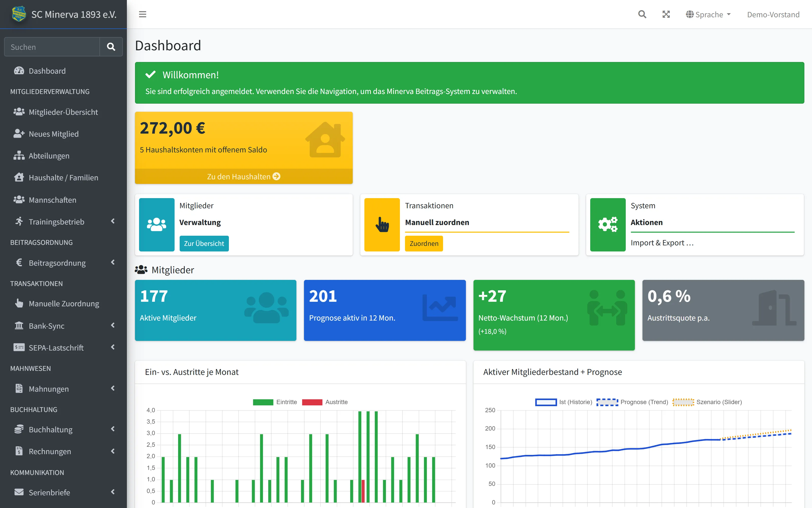This screenshot has width=812, height=508.
Task: Open the Dashboard sidebar item
Action: [63, 71]
